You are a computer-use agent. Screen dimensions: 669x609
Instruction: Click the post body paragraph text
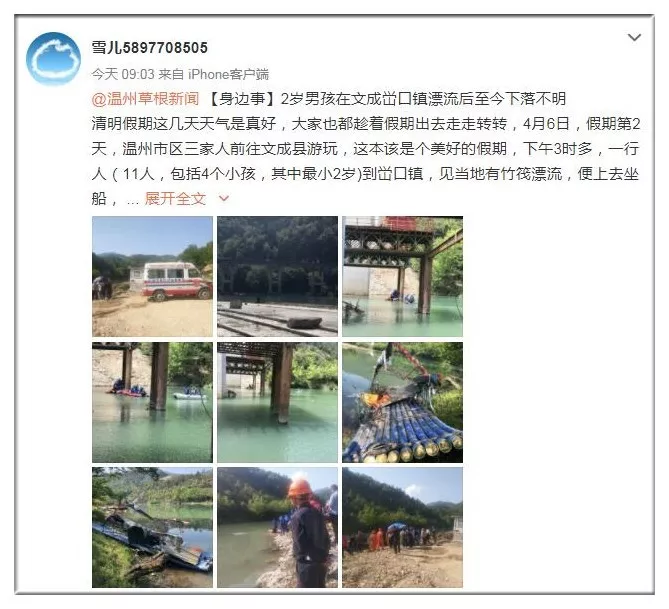[366, 161]
